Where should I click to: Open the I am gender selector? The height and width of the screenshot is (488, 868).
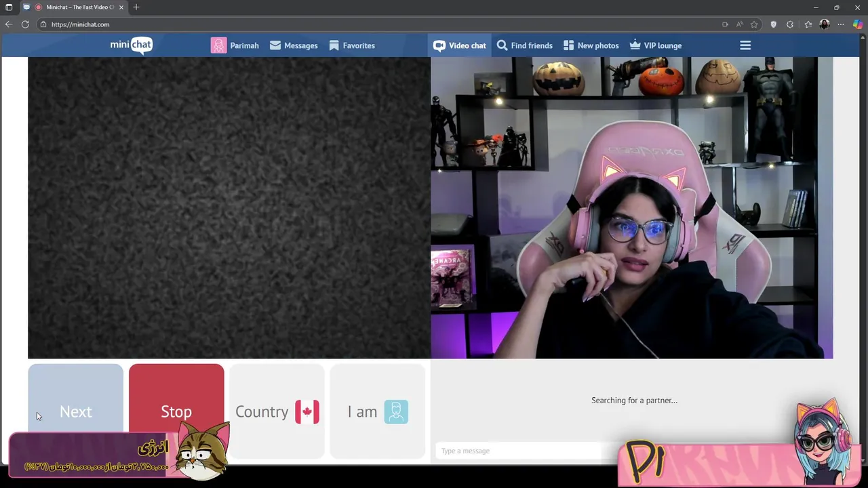point(377,411)
